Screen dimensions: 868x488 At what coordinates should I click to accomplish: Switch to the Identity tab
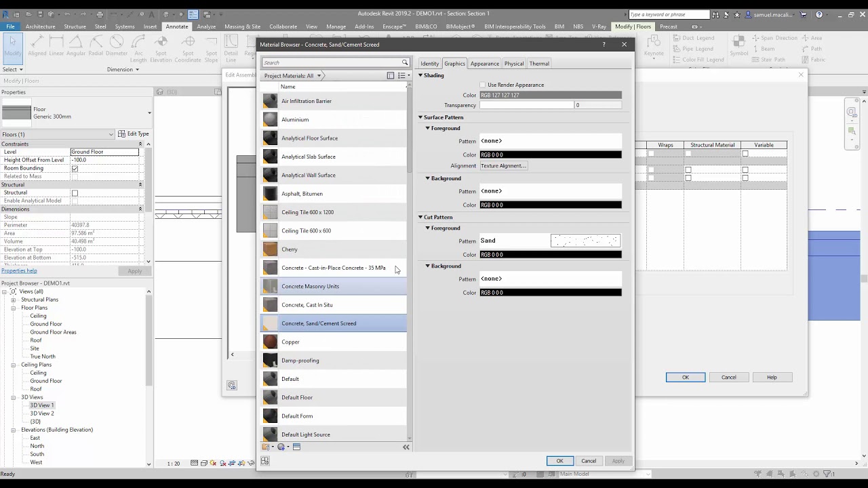tap(429, 64)
